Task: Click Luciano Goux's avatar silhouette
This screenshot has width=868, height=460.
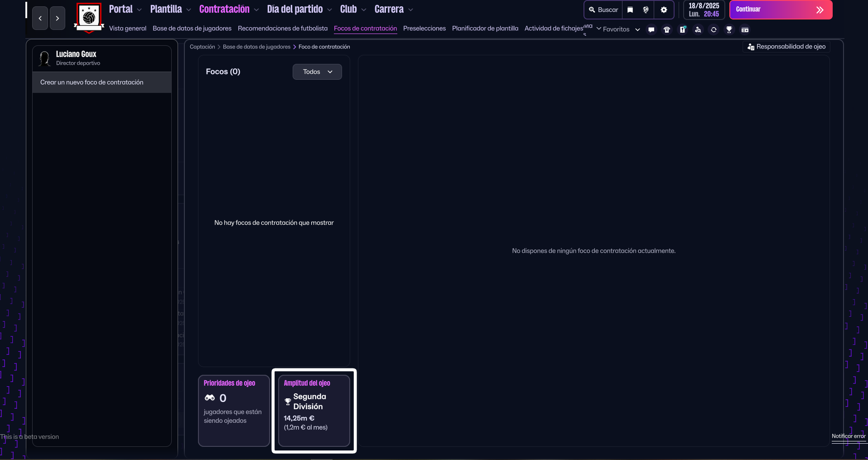Action: pyautogui.click(x=45, y=58)
